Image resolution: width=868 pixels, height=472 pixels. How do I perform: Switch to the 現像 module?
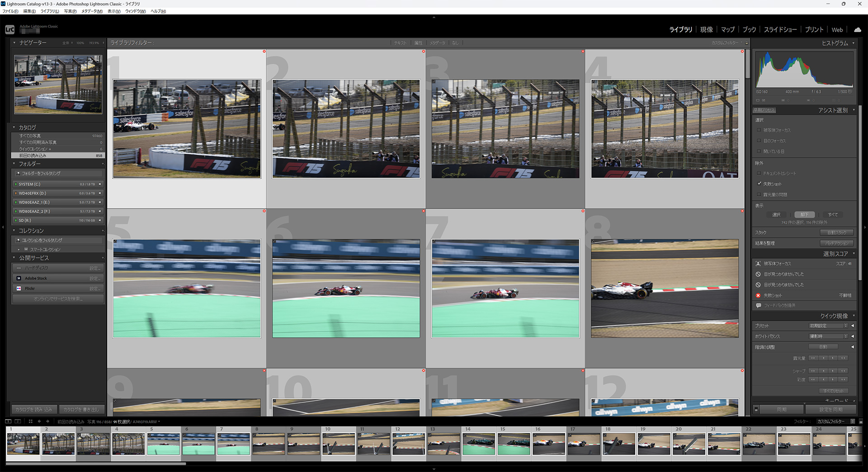[706, 30]
